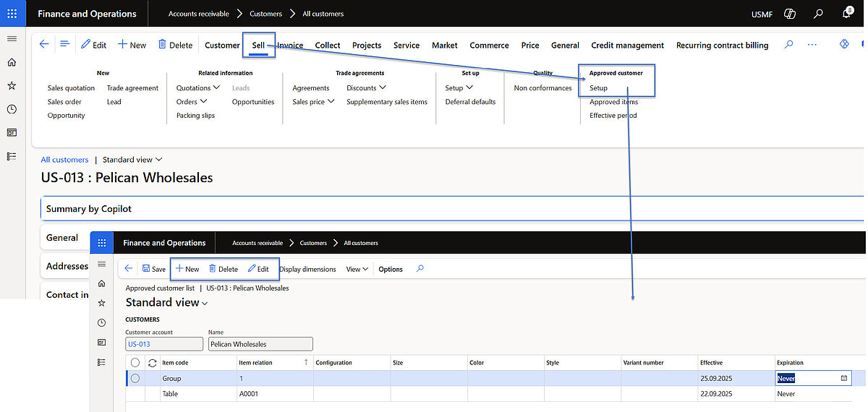Click the Home icon in left sidebar
The image size is (868, 412).
pyautogui.click(x=12, y=62)
